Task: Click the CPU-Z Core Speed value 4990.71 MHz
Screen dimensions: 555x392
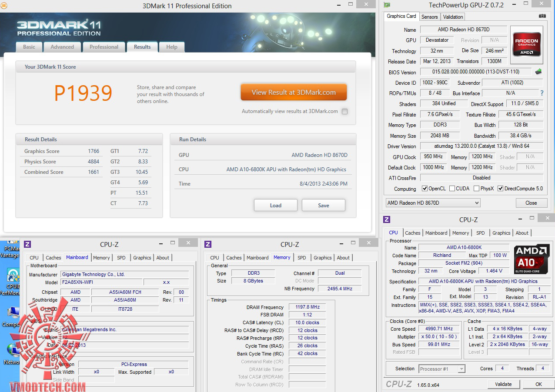Action: pyautogui.click(x=440, y=329)
